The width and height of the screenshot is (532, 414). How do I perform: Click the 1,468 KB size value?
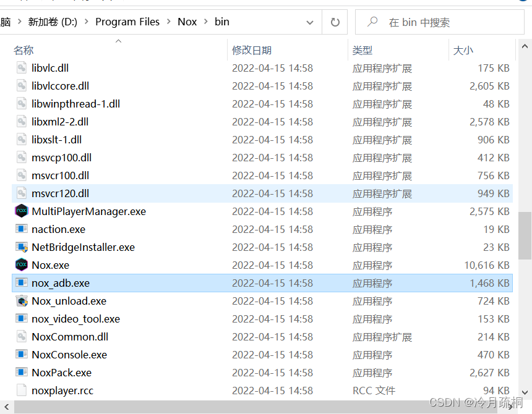(x=489, y=283)
